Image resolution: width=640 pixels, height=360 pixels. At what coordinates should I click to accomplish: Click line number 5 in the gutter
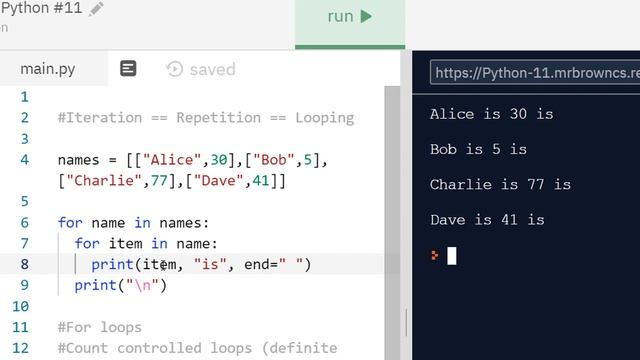coord(24,202)
